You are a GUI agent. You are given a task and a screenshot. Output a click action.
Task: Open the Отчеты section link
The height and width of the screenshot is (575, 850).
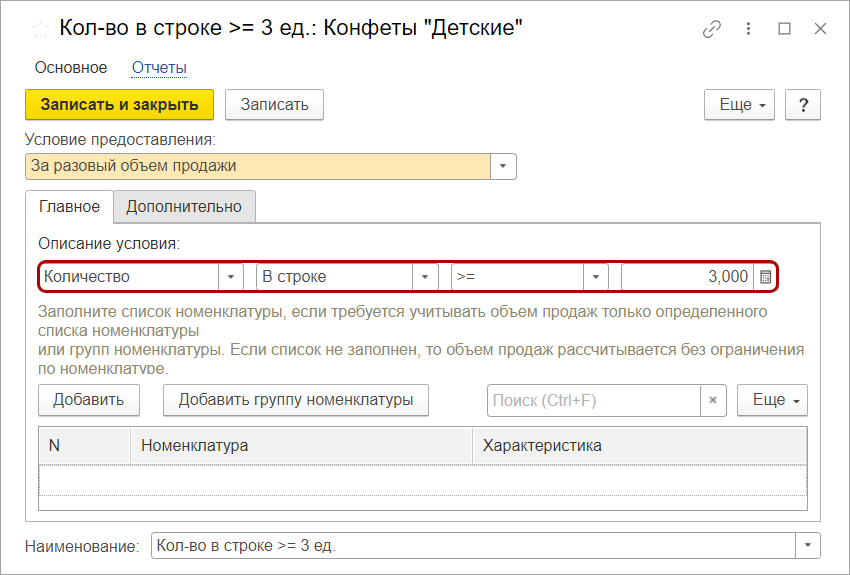pos(159,68)
